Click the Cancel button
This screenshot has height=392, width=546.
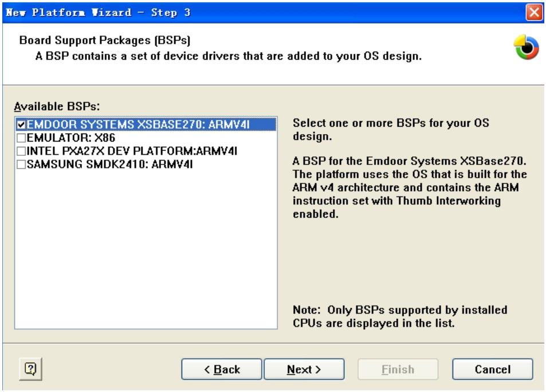(x=492, y=369)
